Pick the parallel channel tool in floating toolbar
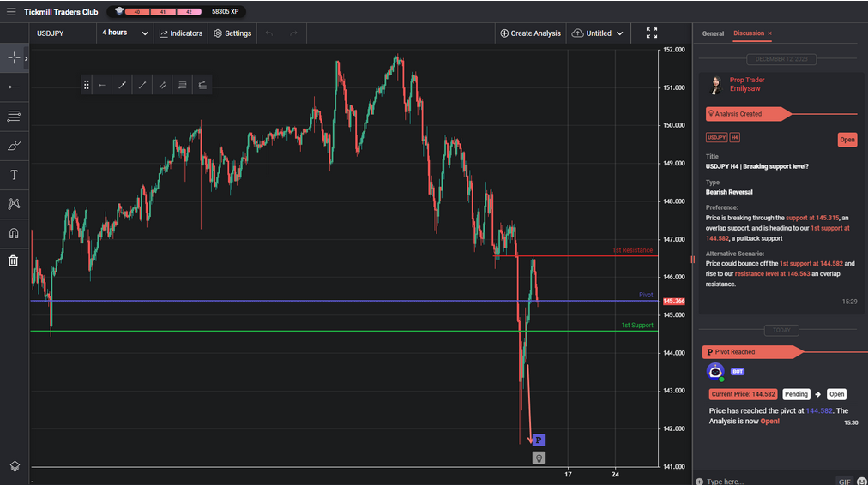Viewport: 868px width, 485px height. (x=162, y=85)
